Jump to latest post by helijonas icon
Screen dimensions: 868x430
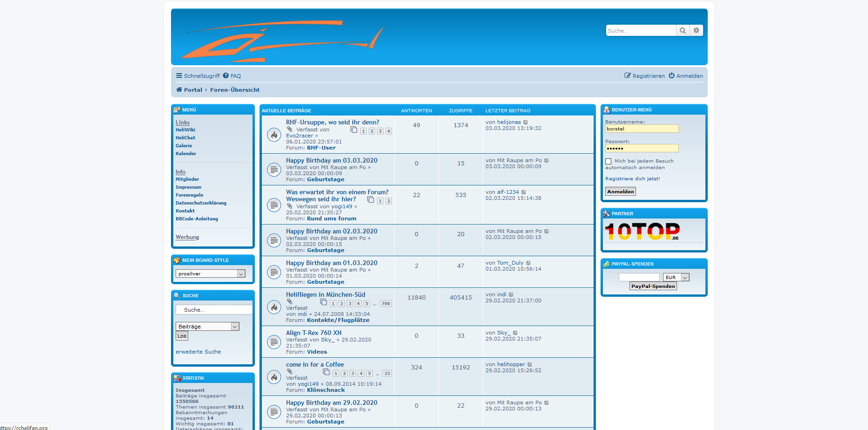pyautogui.click(x=526, y=123)
